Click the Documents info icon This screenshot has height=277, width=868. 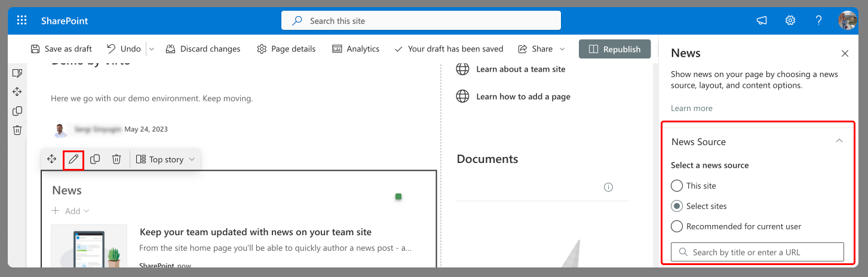[x=608, y=187]
